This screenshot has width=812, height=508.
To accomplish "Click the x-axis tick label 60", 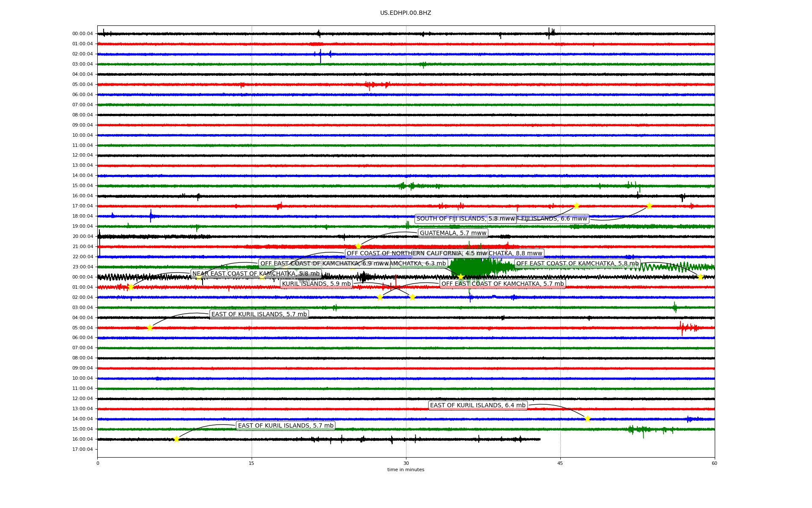I will click(714, 463).
